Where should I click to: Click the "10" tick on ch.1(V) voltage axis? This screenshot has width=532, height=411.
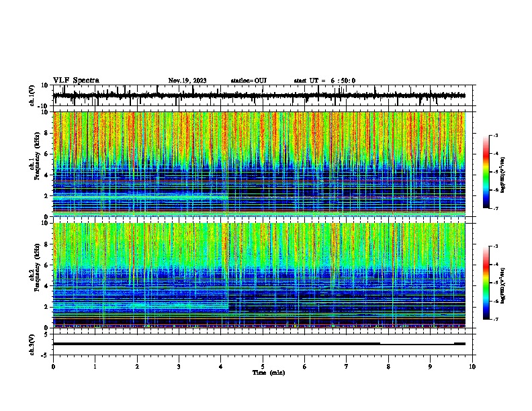coord(45,85)
